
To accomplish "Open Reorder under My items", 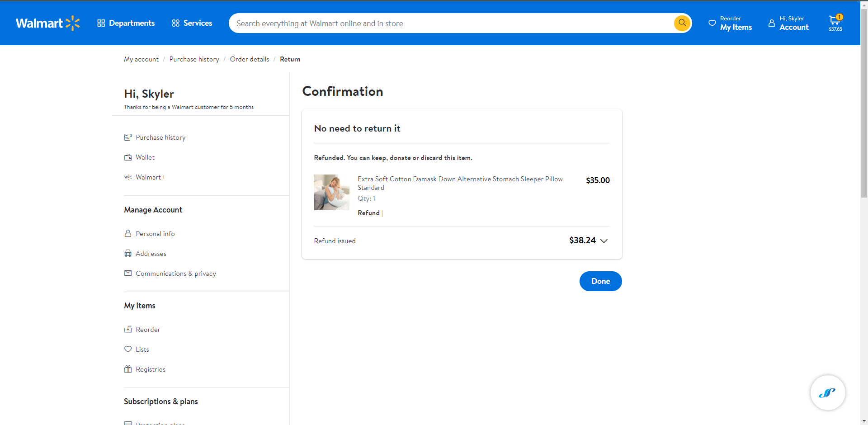I will tap(148, 330).
